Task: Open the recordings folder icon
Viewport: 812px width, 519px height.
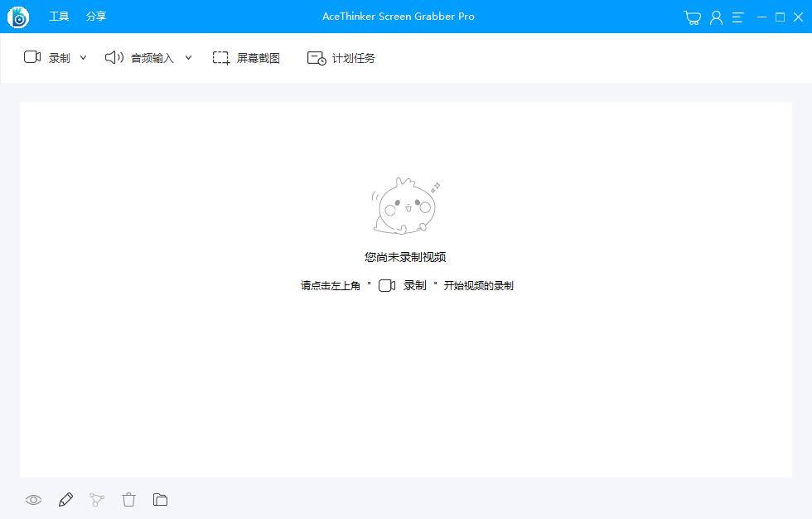Action: tap(161, 499)
